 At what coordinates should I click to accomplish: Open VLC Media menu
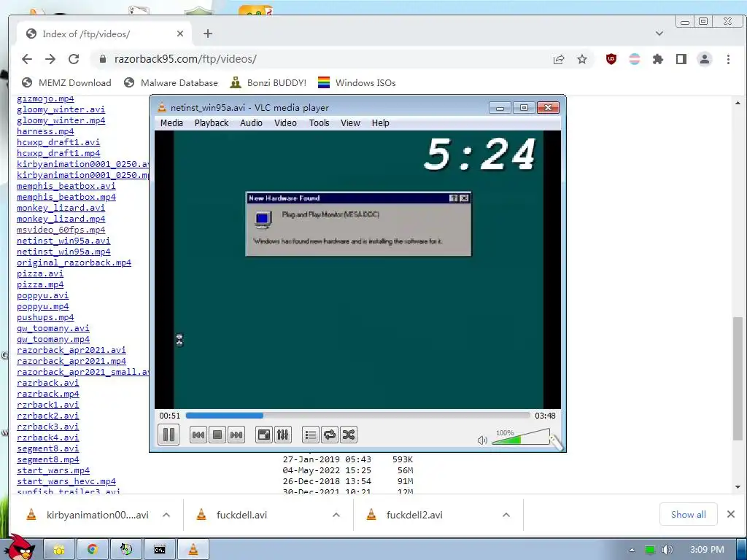[x=171, y=122]
